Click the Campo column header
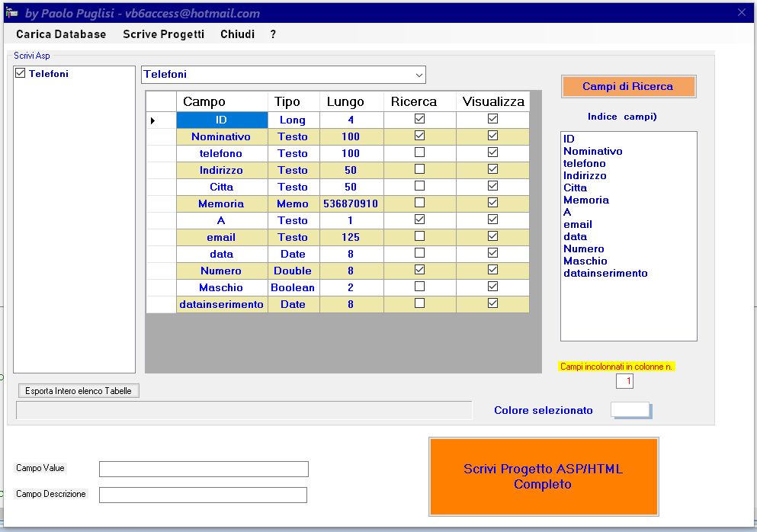 222,102
